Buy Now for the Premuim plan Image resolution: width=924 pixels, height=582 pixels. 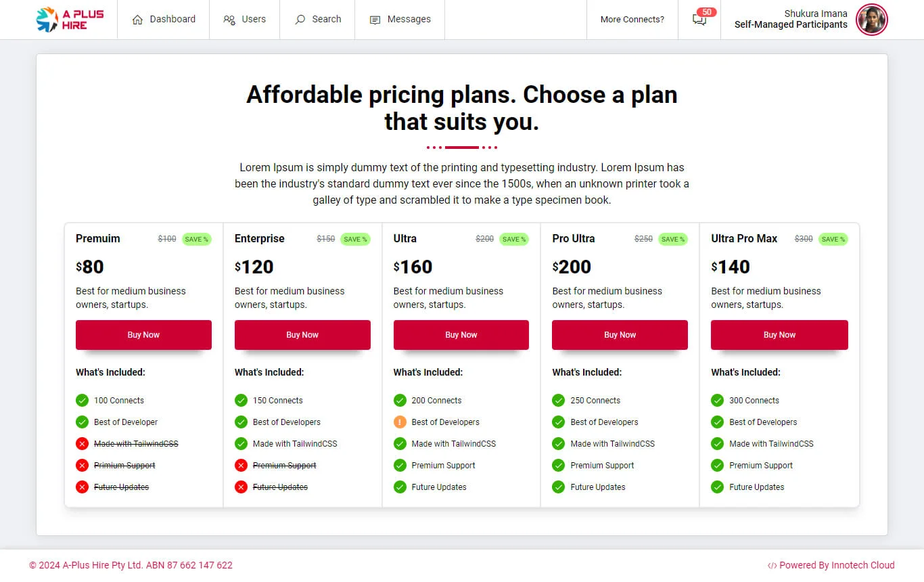pos(143,335)
